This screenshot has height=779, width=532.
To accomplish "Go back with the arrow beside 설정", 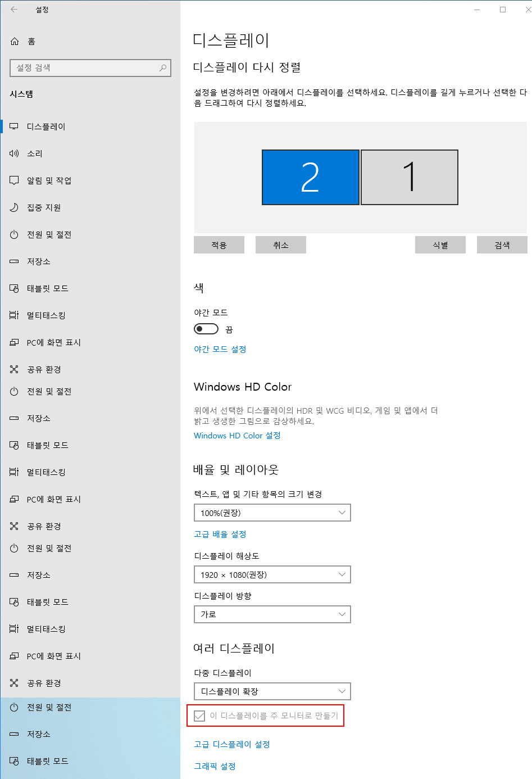I will (14, 10).
